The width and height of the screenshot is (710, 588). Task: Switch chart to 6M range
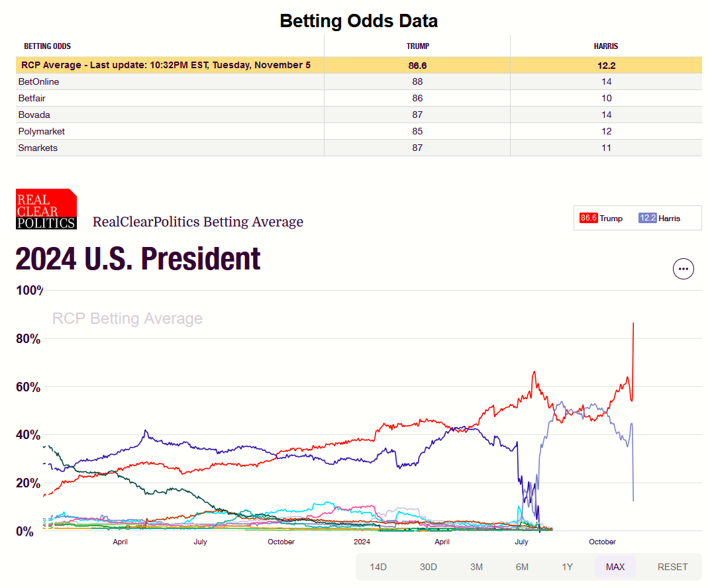click(x=522, y=567)
